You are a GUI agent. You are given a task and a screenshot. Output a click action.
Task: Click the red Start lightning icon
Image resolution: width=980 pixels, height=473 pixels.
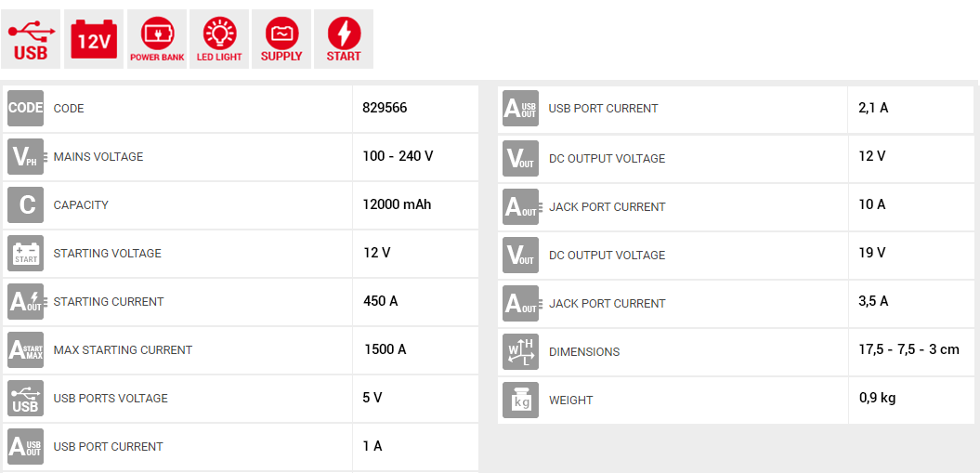[344, 39]
